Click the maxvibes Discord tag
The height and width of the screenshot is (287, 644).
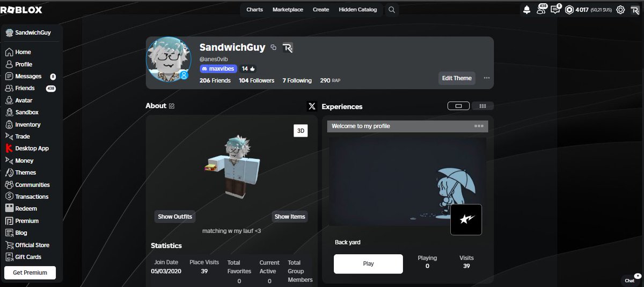219,69
